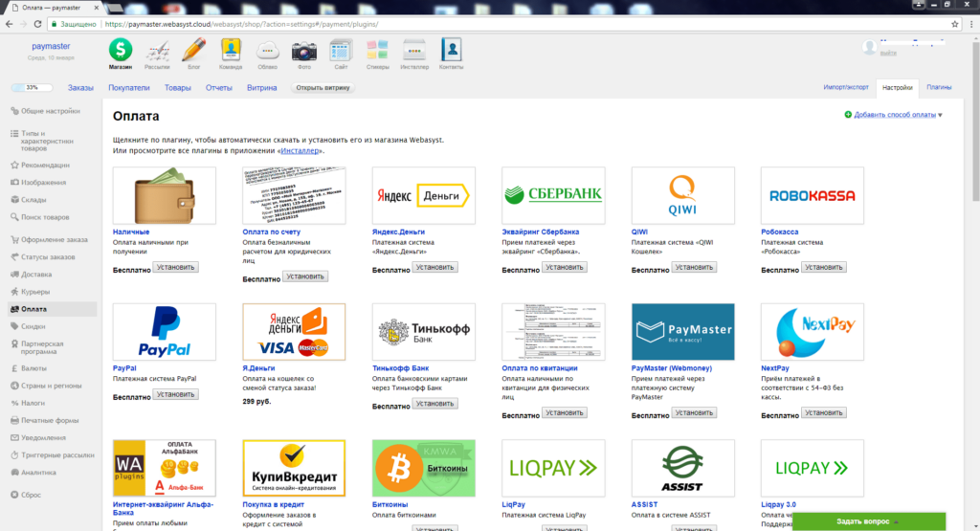Click the PayMaster logo thumbnail
This screenshot has width=980, height=531.
tap(682, 332)
